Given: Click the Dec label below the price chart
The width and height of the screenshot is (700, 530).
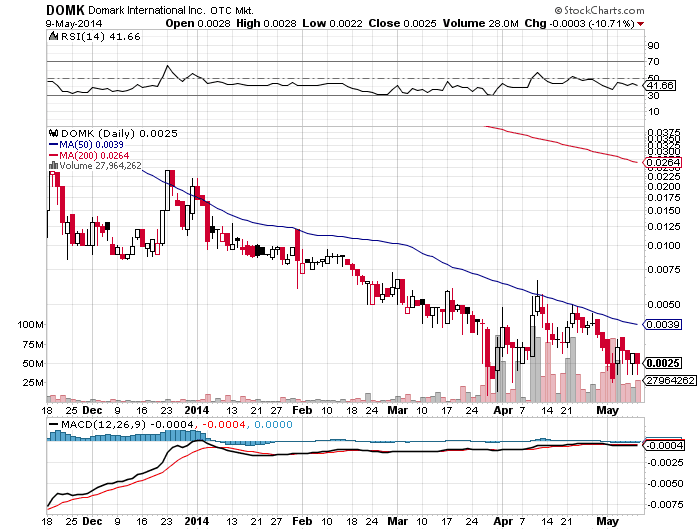Looking at the screenshot, I should pyautogui.click(x=92, y=410).
